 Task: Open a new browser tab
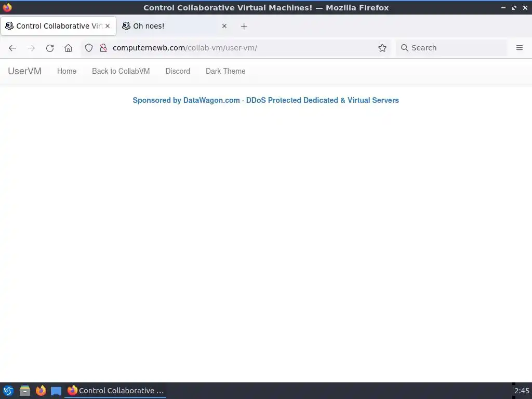click(244, 26)
